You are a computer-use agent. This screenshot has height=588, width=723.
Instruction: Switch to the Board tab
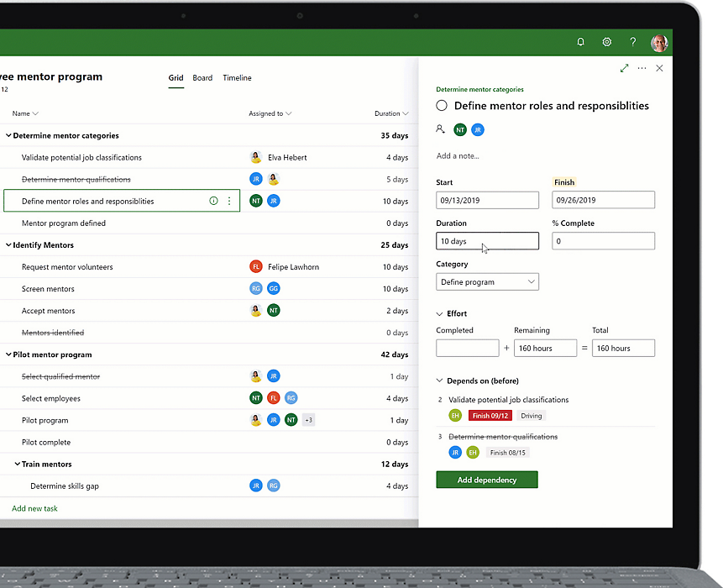tap(202, 78)
